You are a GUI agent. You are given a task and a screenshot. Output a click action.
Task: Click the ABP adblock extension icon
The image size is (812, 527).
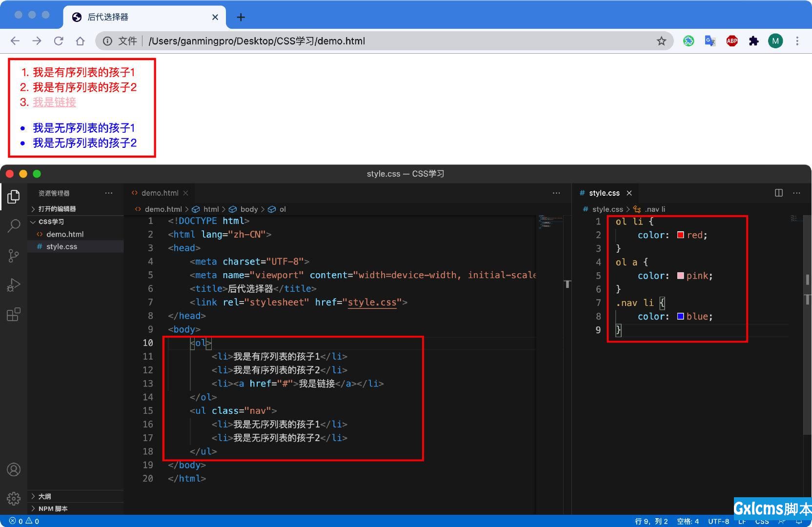coord(731,41)
